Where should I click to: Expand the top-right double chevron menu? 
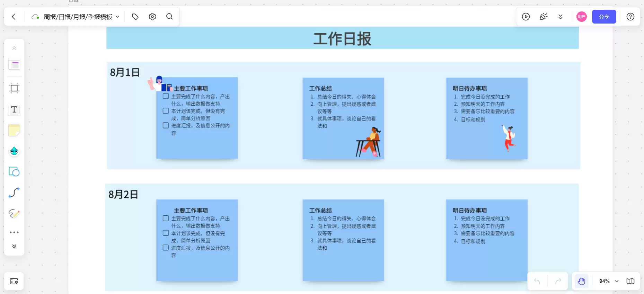[561, 17]
